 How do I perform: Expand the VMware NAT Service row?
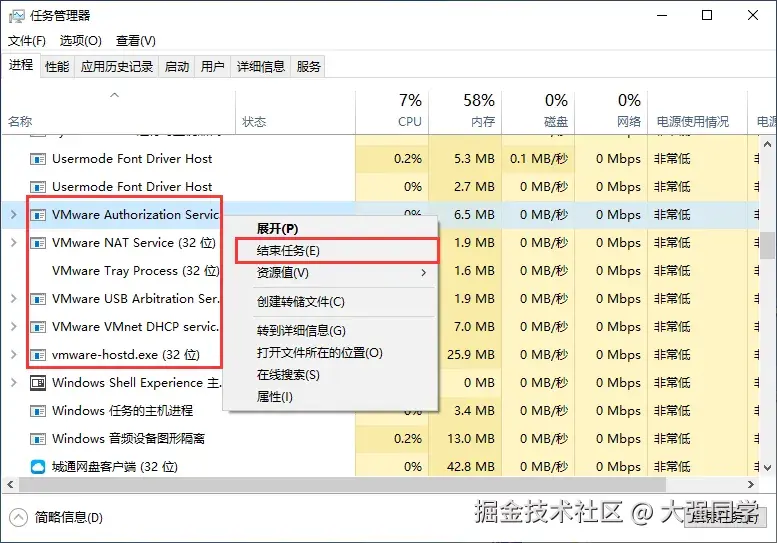tap(13, 243)
